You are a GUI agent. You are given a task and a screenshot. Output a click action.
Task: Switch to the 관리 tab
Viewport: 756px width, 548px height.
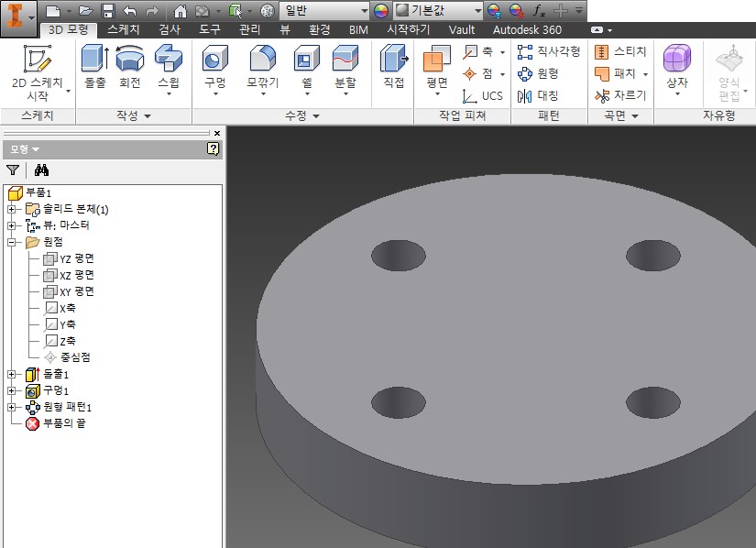(250, 30)
